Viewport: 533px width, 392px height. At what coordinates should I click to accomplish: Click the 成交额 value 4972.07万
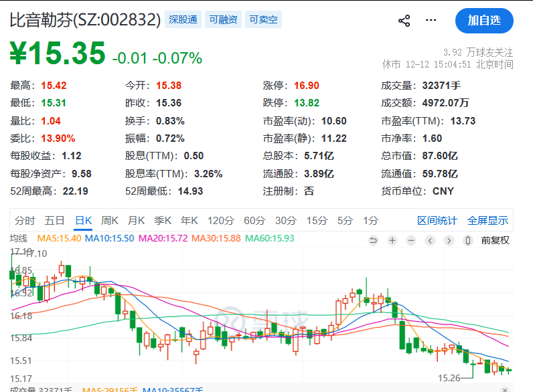coord(445,102)
